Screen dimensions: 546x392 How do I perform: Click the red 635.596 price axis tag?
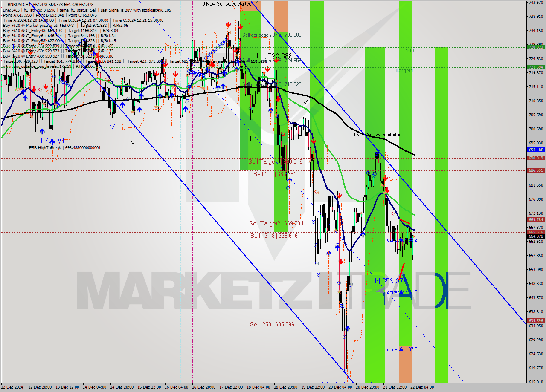[x=536, y=321]
